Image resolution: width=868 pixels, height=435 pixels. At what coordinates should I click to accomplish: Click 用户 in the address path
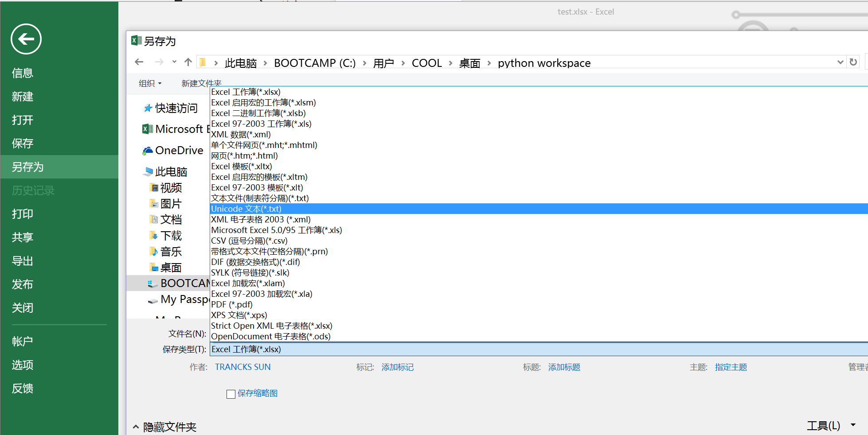click(x=383, y=63)
